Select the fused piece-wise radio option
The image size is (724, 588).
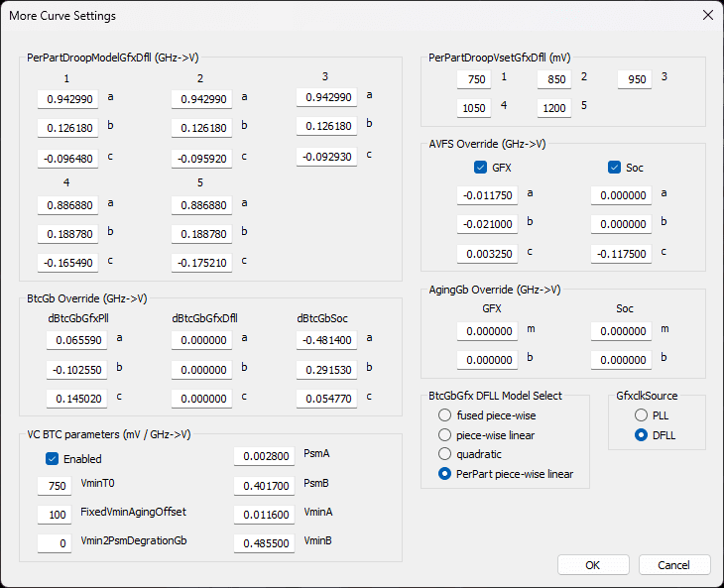click(445, 415)
